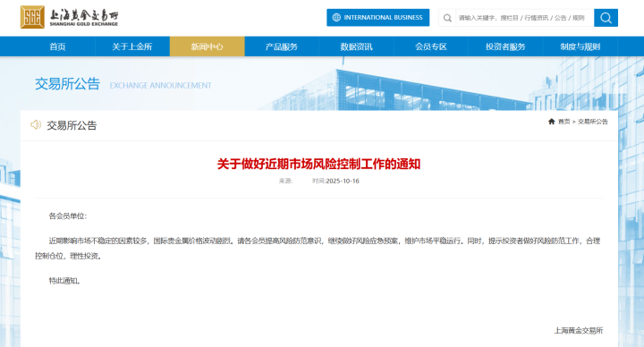Click the 首页 breadcrumb link
Viewport: 644px width, 347px height.
(563, 122)
